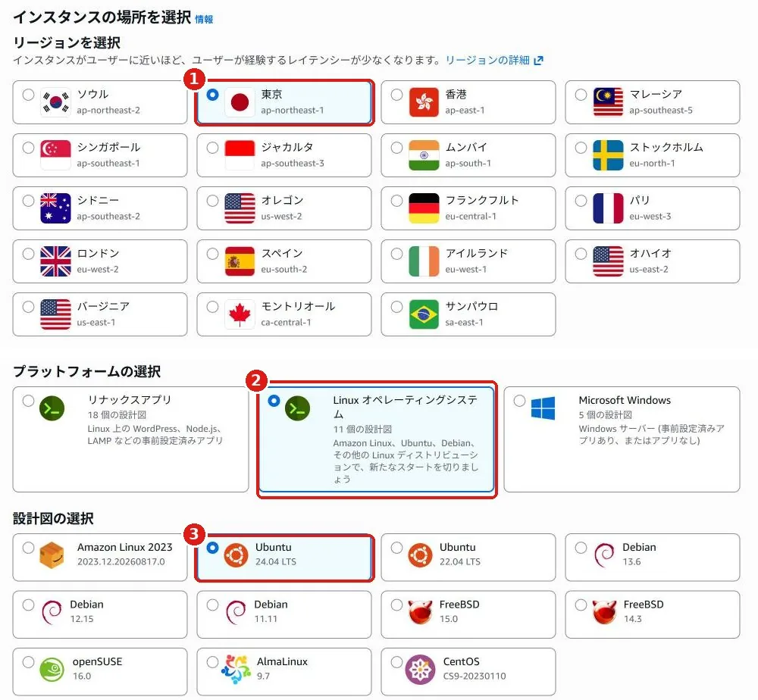Click the eu-west-3 region code
The image size is (758, 700).
click(x=650, y=217)
